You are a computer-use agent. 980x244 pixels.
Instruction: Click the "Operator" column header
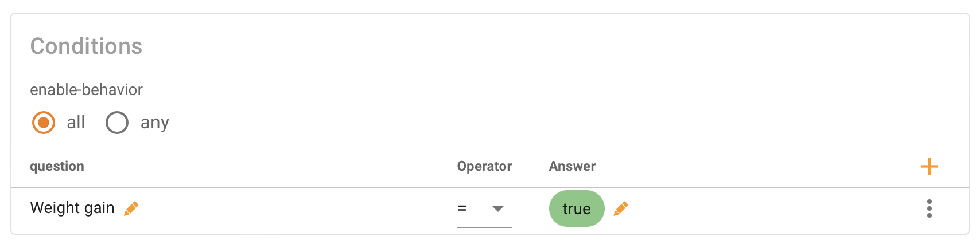[x=484, y=166]
